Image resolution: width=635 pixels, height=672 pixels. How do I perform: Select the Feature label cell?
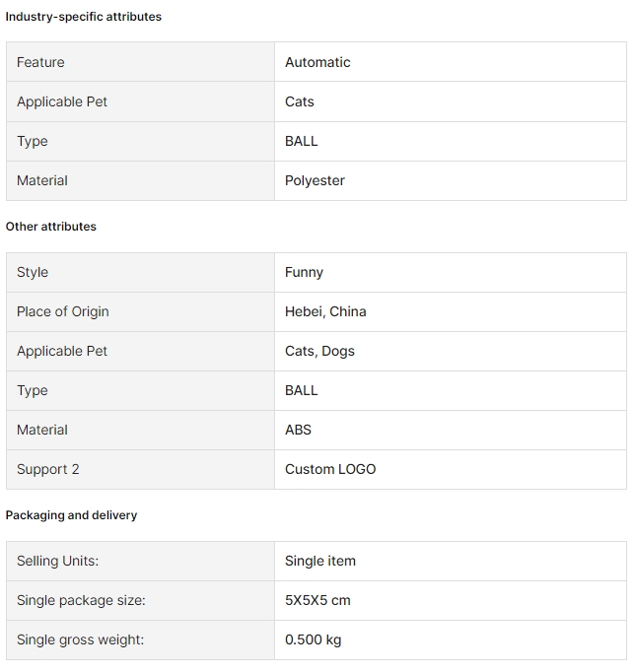140,62
